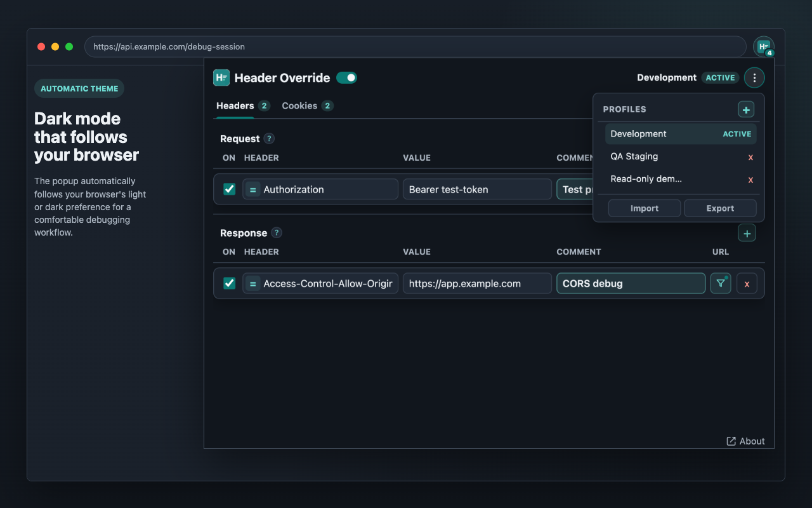Delete the QA Staging profile
This screenshot has width=812, height=508.
750,157
